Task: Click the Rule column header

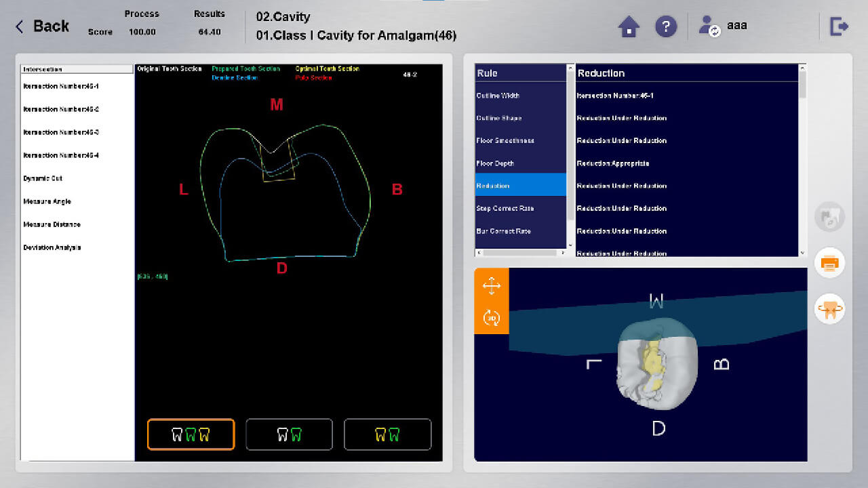Action: pyautogui.click(x=520, y=73)
